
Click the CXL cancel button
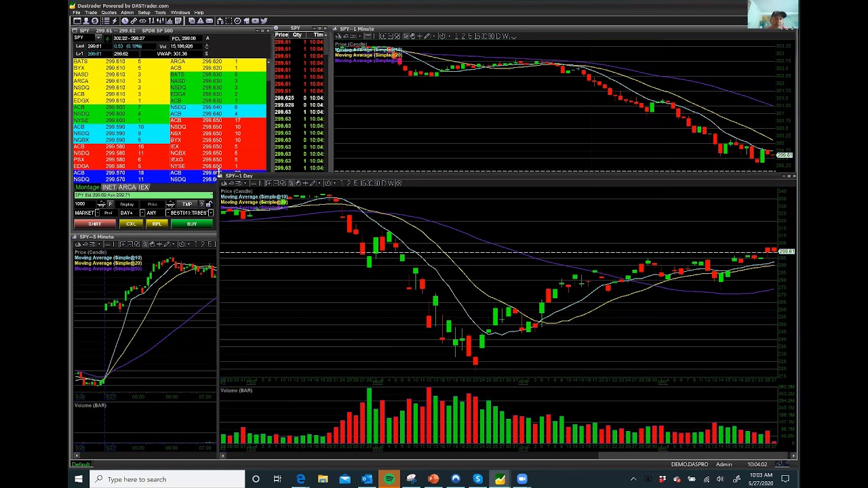click(x=131, y=224)
